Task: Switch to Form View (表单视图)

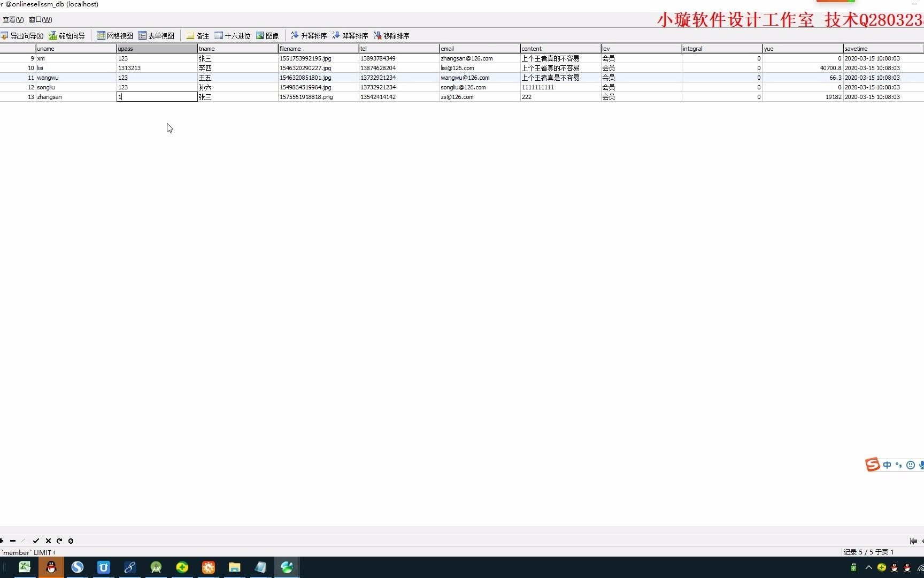Action: (x=156, y=36)
